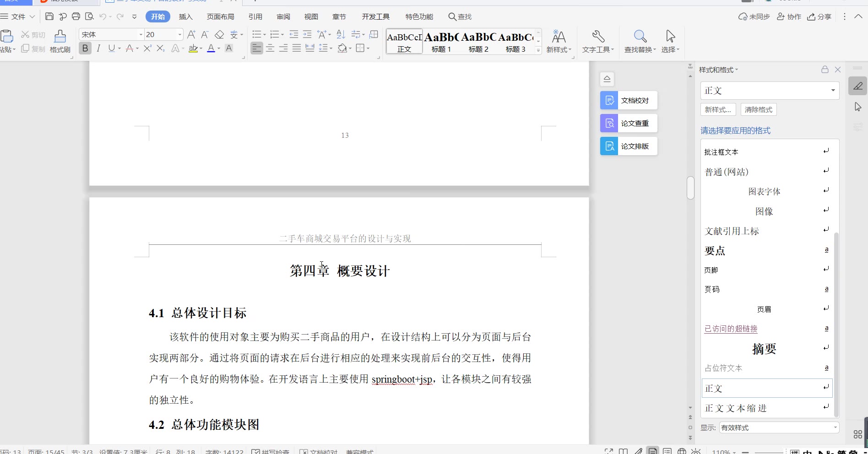Click the red font color A swatch
Screen dimensions: 868x454
(211, 48)
